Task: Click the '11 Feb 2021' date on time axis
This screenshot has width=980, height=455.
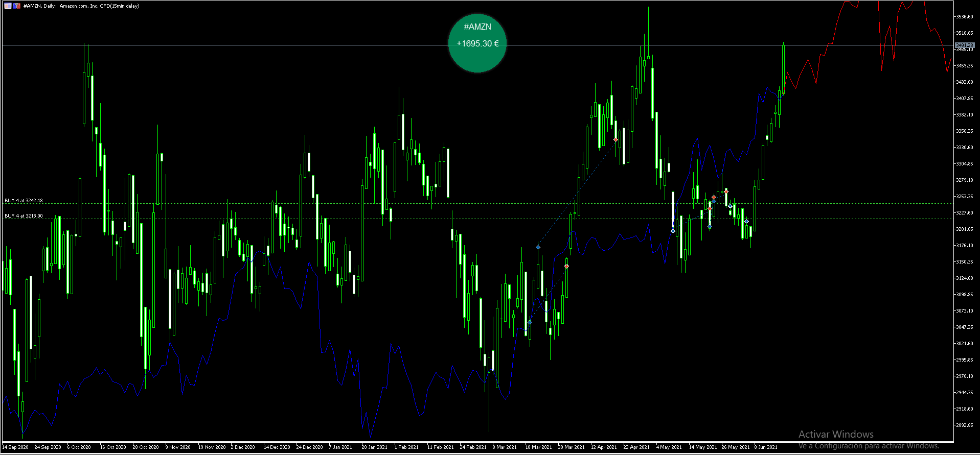Action: 441,447
